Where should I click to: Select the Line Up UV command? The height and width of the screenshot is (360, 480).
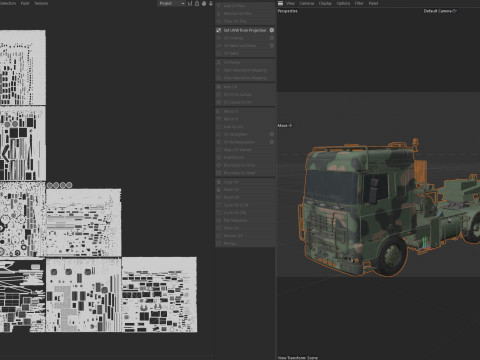[245, 127]
